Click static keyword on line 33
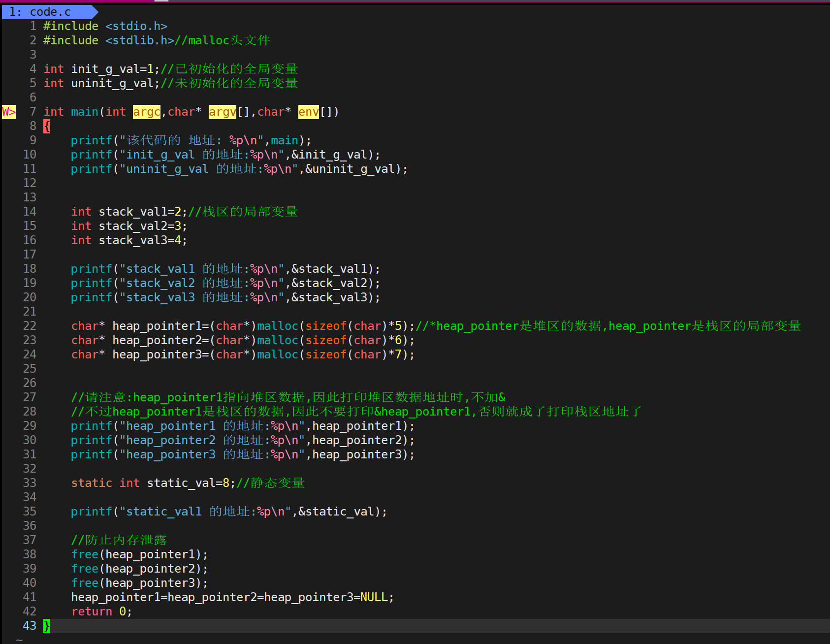 coord(92,483)
